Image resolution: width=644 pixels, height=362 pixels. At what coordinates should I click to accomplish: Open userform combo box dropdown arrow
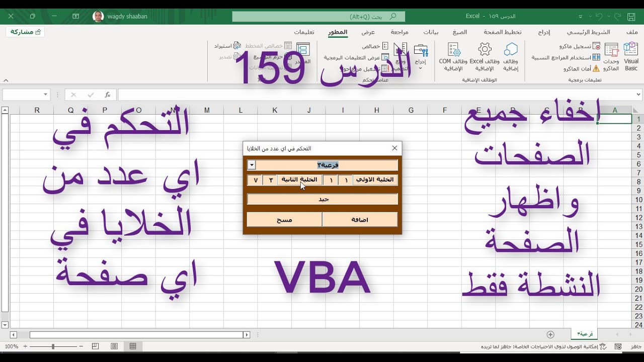pyautogui.click(x=252, y=165)
